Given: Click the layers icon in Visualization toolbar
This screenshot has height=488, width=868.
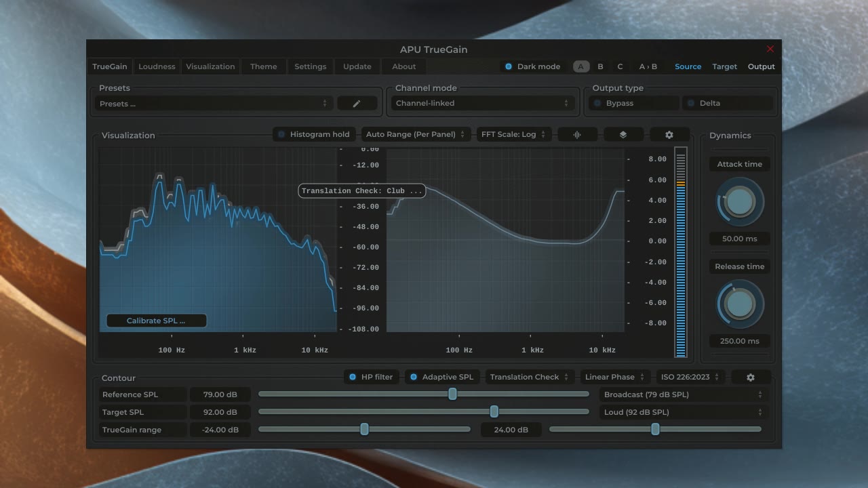Looking at the screenshot, I should tap(623, 135).
